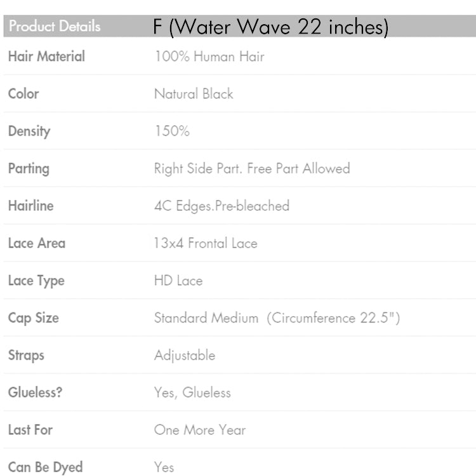476x476 pixels.
Task: Click the 'One More Year' value
Action: pos(200,430)
